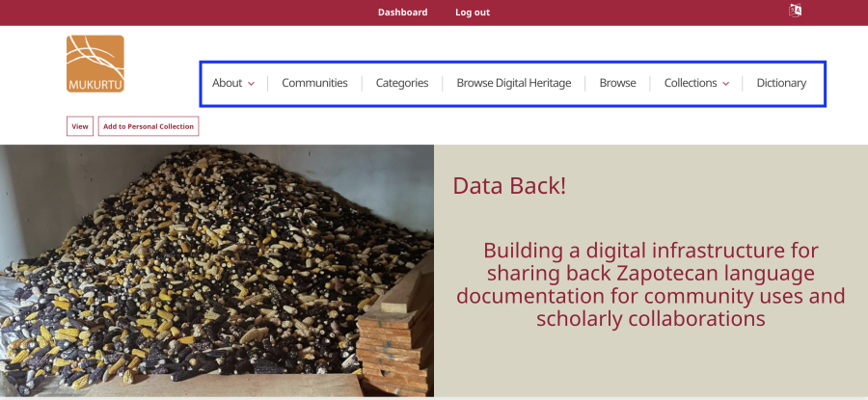Go to the Dictionary page
The image size is (868, 400).
click(x=781, y=83)
